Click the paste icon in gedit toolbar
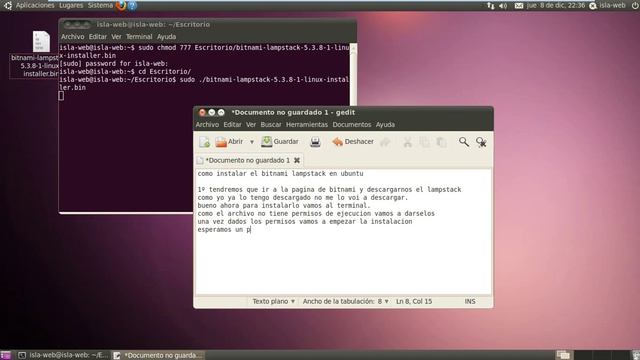 [x=441, y=142]
